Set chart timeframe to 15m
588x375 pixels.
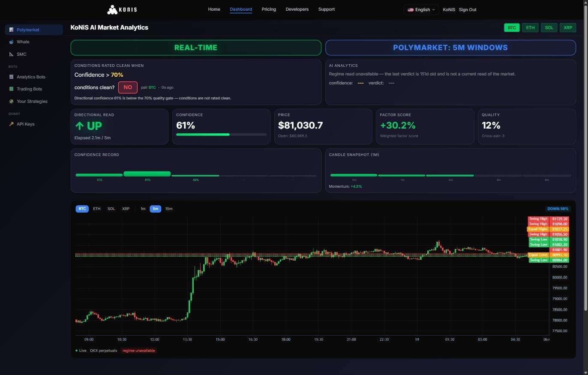169,209
